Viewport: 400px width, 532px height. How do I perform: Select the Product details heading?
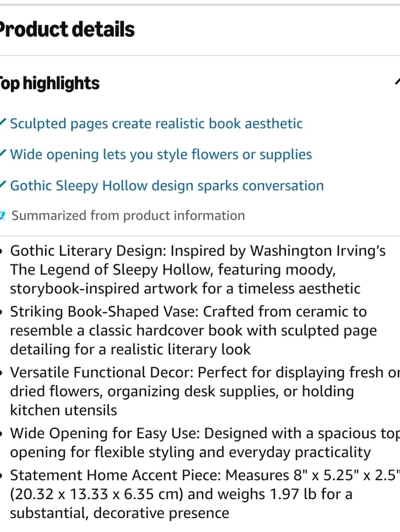(x=67, y=30)
